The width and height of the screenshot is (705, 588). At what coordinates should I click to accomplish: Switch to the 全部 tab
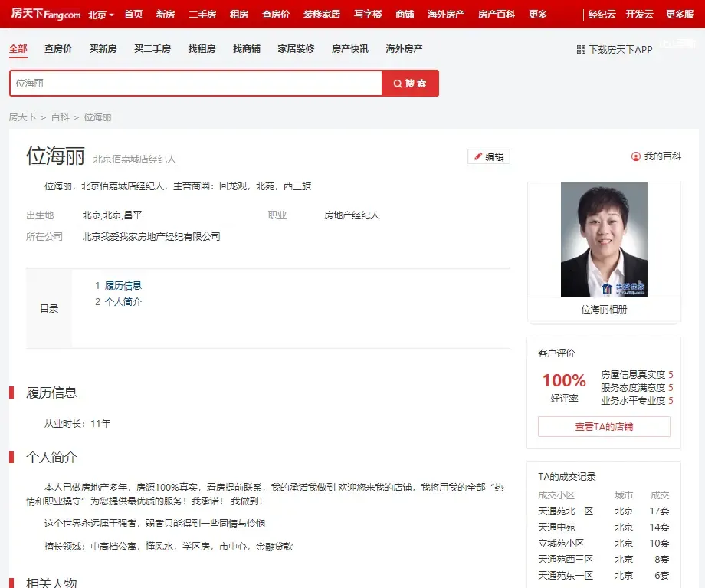18,48
